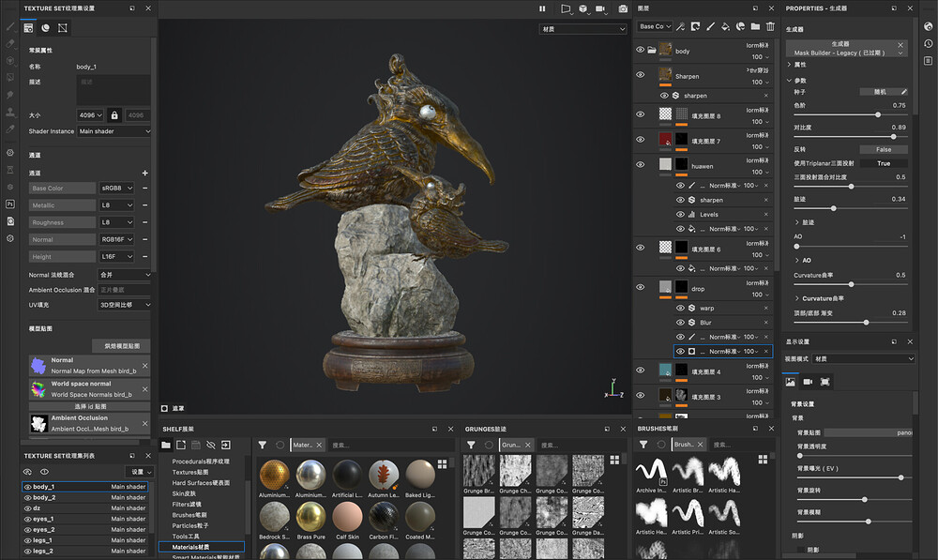This screenshot has height=560, width=938.
Task: Create a folder in the layers toolbar
Action: [x=755, y=26]
